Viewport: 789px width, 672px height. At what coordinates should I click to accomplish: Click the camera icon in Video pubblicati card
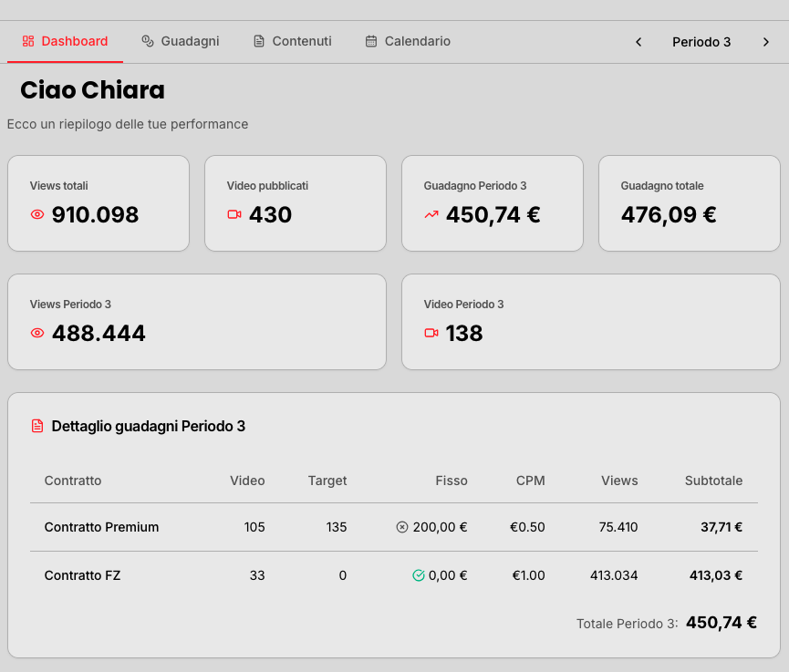click(234, 215)
